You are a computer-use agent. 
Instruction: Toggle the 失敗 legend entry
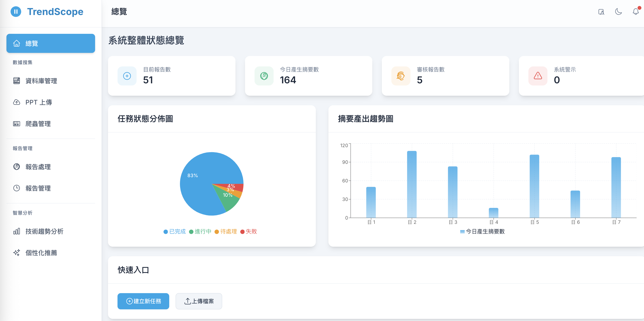(249, 231)
